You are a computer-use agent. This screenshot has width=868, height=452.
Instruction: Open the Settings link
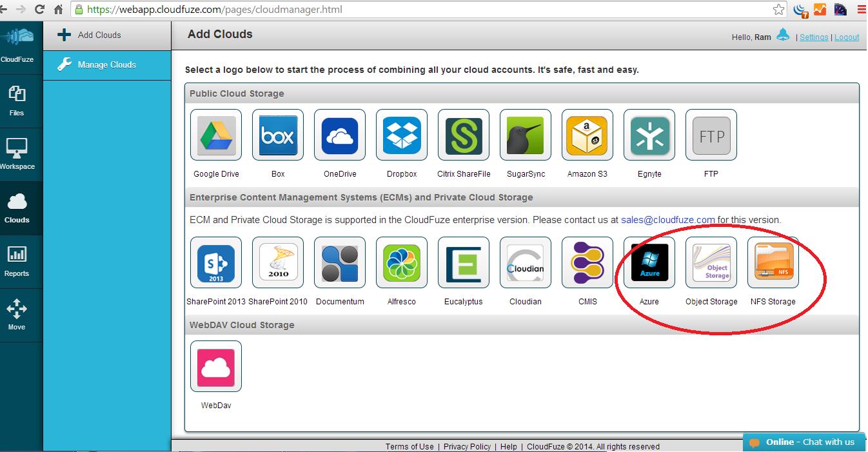(814, 37)
